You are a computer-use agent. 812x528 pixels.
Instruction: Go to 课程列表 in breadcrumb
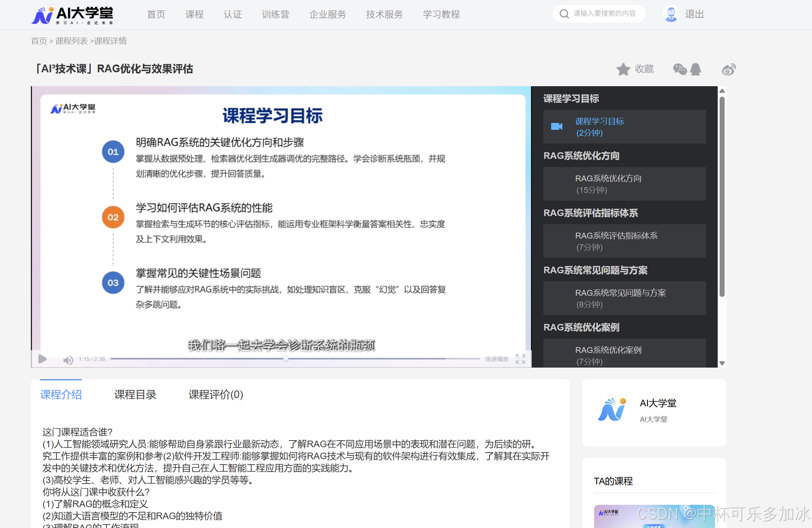click(x=71, y=41)
